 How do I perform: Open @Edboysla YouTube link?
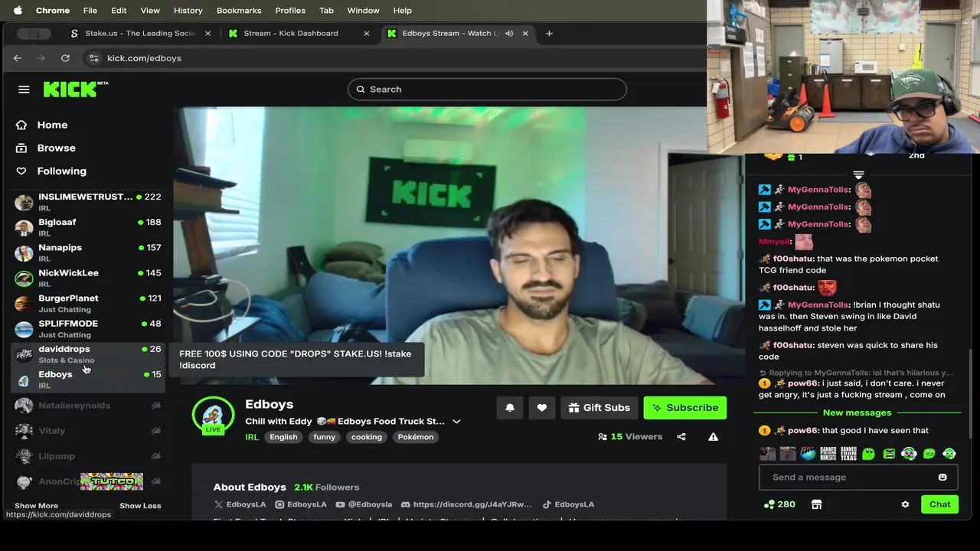(364, 504)
